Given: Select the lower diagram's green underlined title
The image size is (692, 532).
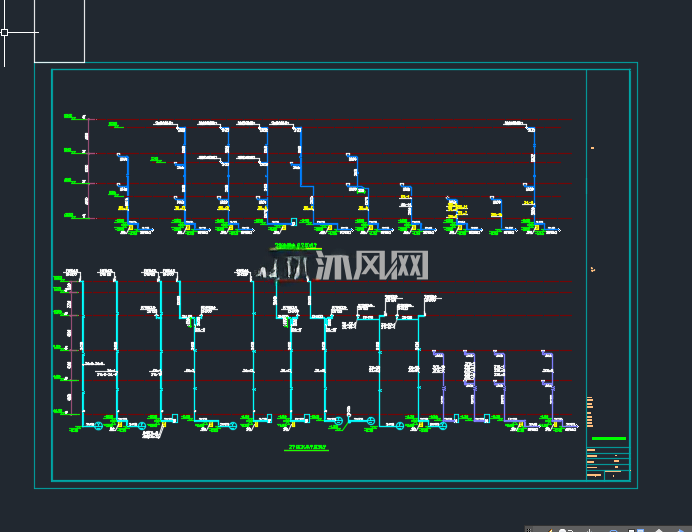Looking at the screenshot, I should tap(306, 448).
